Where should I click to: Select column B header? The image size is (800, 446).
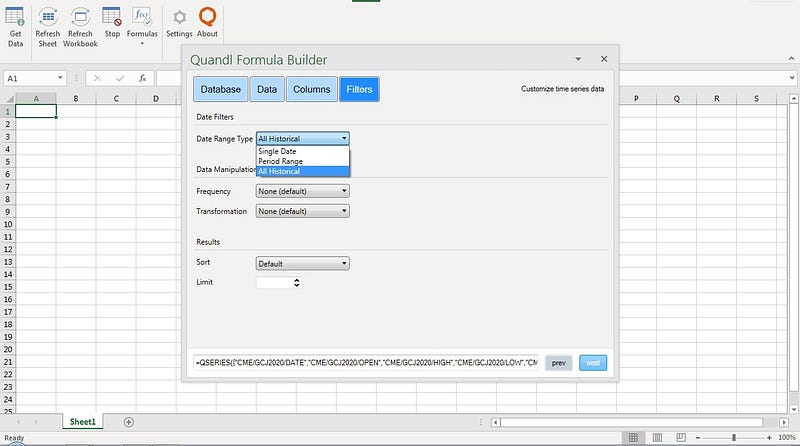click(76, 98)
